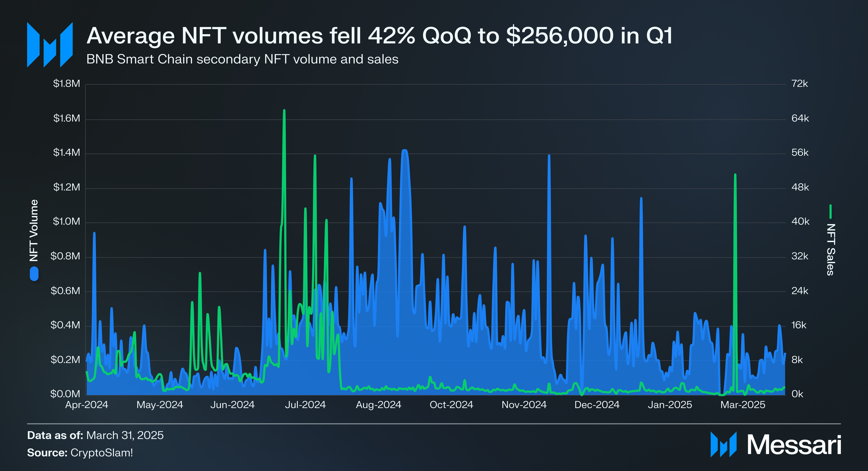Click the 32k right-axis label

[x=800, y=256]
